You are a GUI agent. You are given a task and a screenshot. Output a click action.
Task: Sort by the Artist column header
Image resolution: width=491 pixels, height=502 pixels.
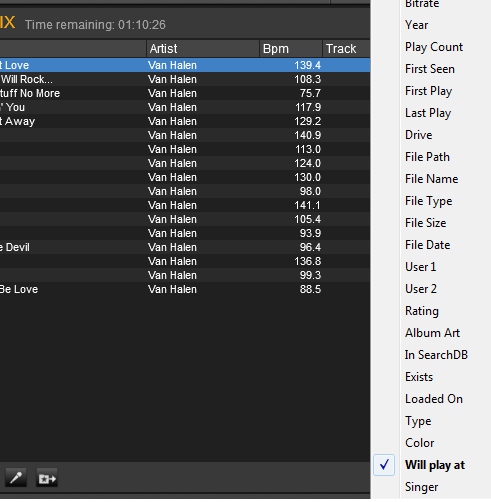203,49
